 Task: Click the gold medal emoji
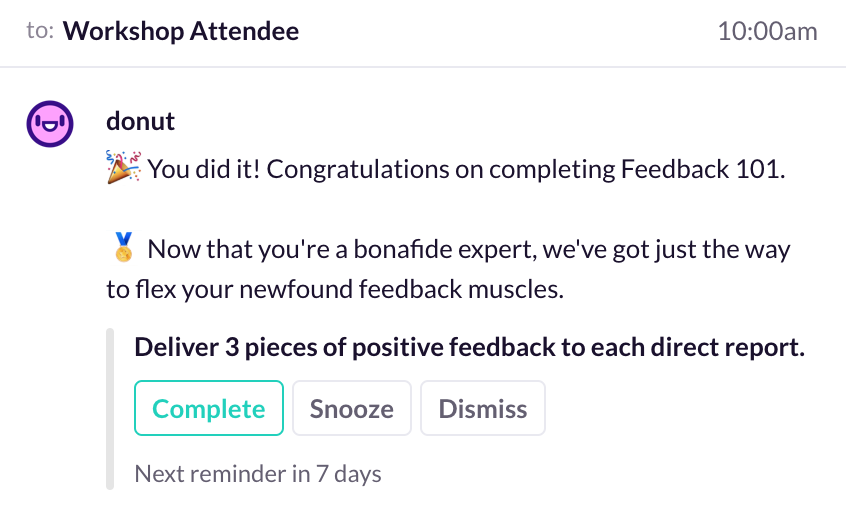(124, 247)
